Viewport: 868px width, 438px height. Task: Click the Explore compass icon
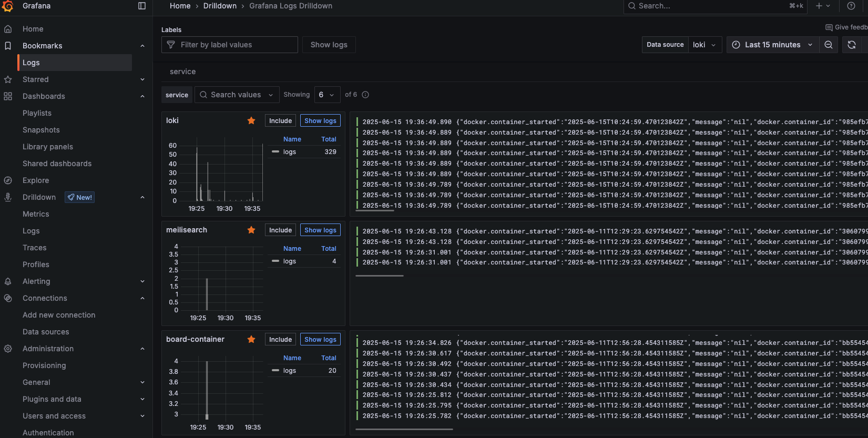pos(8,180)
